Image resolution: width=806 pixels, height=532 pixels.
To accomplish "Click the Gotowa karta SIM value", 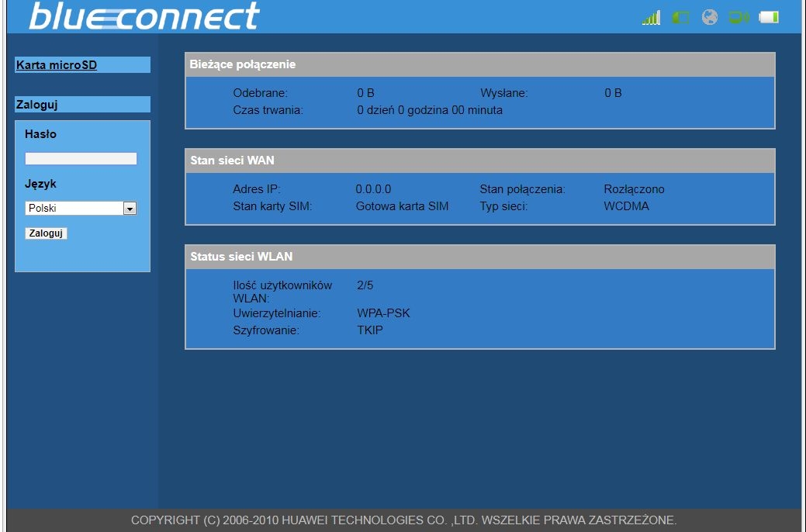I will click(x=402, y=206).
